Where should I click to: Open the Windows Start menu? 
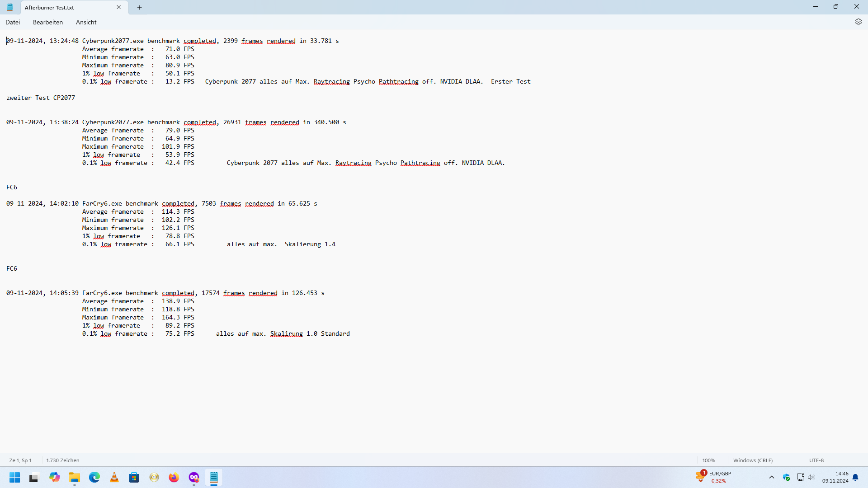[15, 478]
